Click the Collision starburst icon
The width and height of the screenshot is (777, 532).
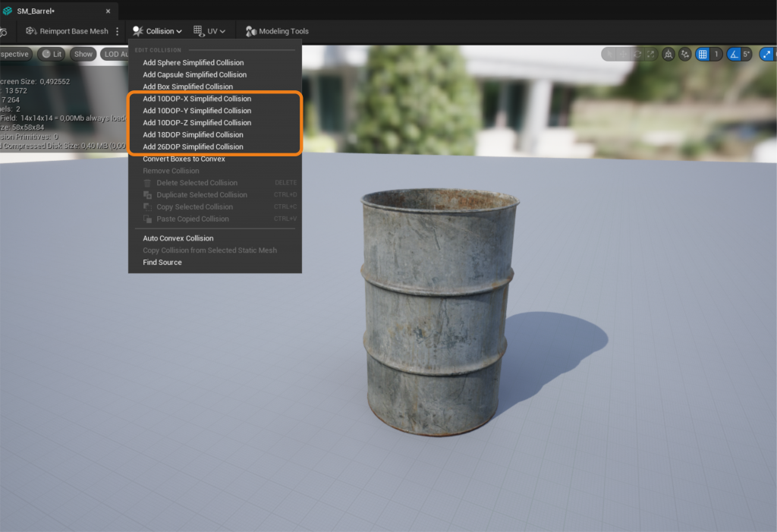tap(138, 31)
